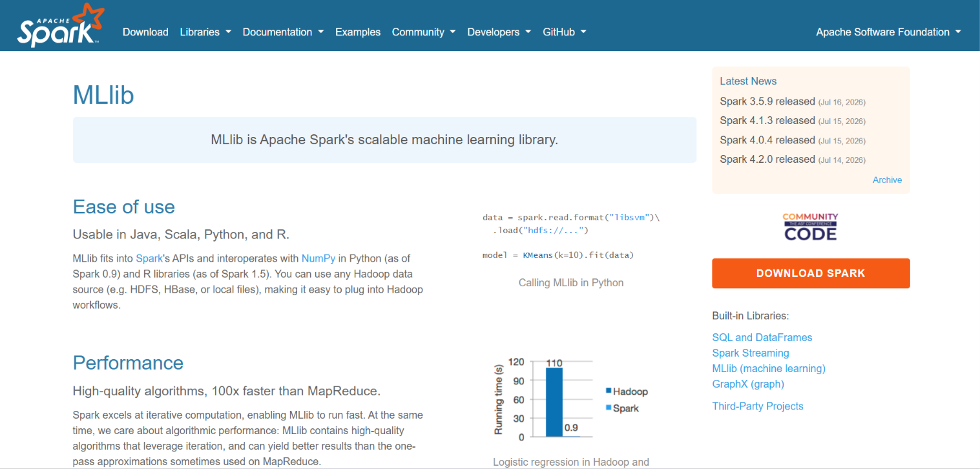The height and width of the screenshot is (469, 980).
Task: Open Third-Party Projects link
Action: pos(758,406)
